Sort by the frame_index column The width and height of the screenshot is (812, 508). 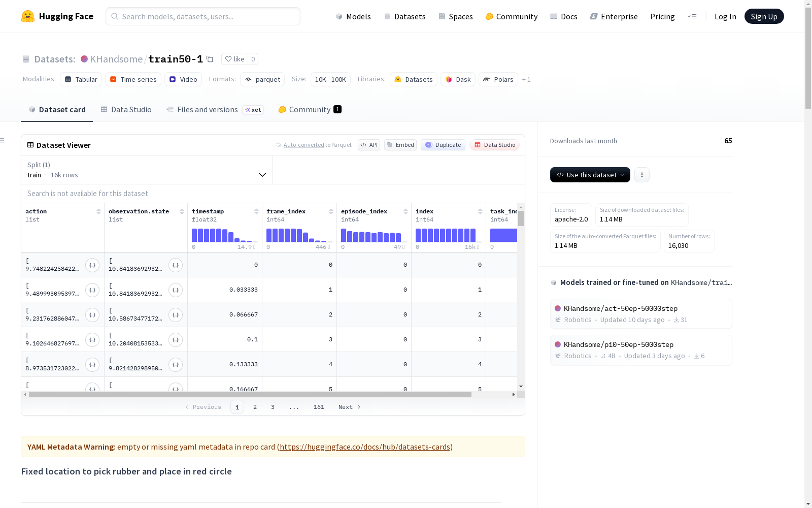pyautogui.click(x=331, y=211)
